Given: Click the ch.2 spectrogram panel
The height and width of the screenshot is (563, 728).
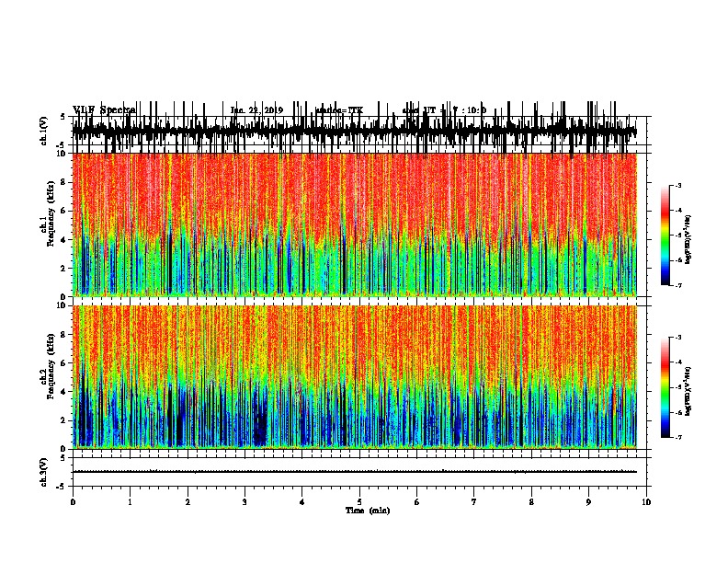Looking at the screenshot, I should pyautogui.click(x=355, y=377).
